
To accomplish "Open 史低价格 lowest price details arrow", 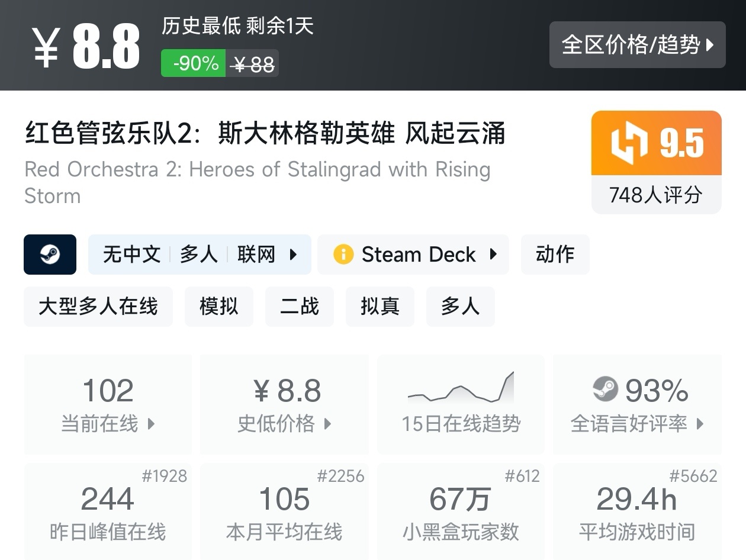I will [x=327, y=424].
